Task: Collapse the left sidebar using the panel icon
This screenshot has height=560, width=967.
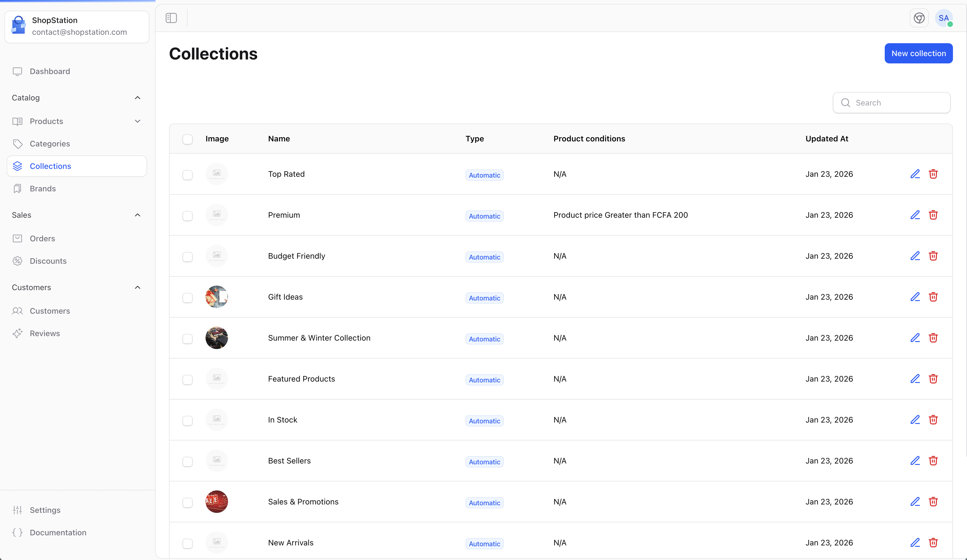Action: click(171, 18)
